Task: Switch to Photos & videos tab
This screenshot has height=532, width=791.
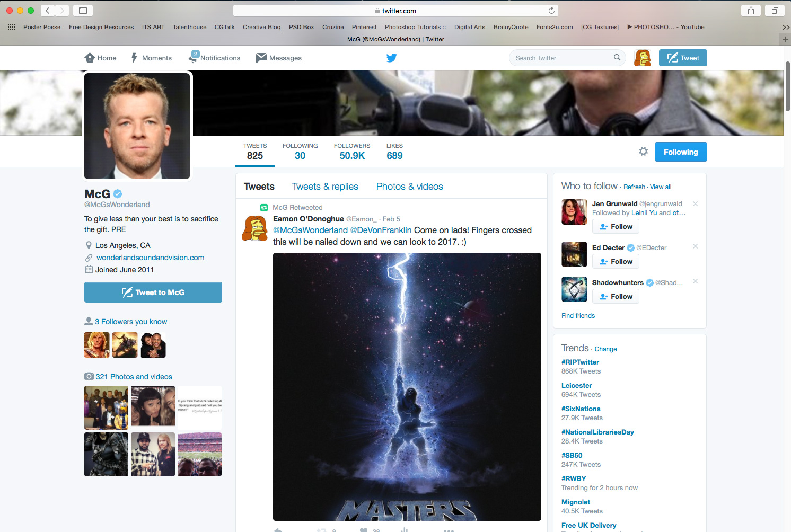Action: click(x=410, y=187)
